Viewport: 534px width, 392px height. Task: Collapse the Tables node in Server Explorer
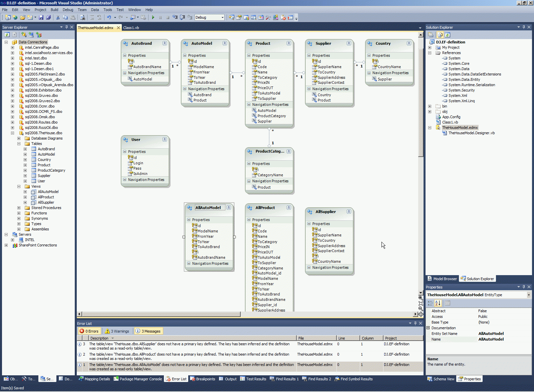pos(19,144)
